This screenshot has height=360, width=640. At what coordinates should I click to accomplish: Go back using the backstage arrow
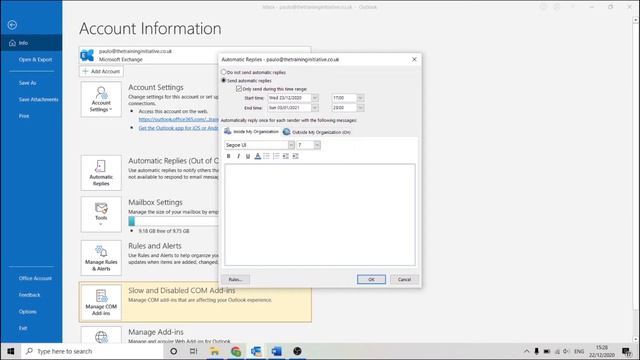[x=12, y=25]
